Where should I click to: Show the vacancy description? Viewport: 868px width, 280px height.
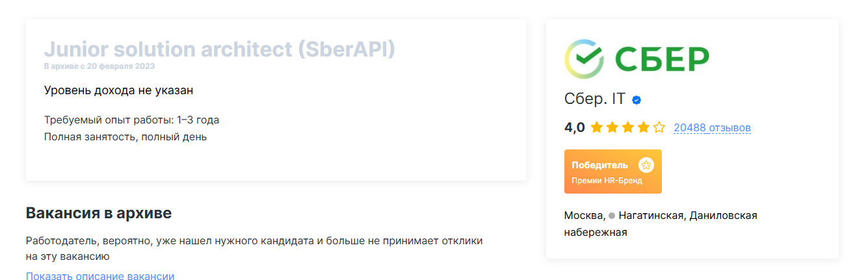point(100,276)
